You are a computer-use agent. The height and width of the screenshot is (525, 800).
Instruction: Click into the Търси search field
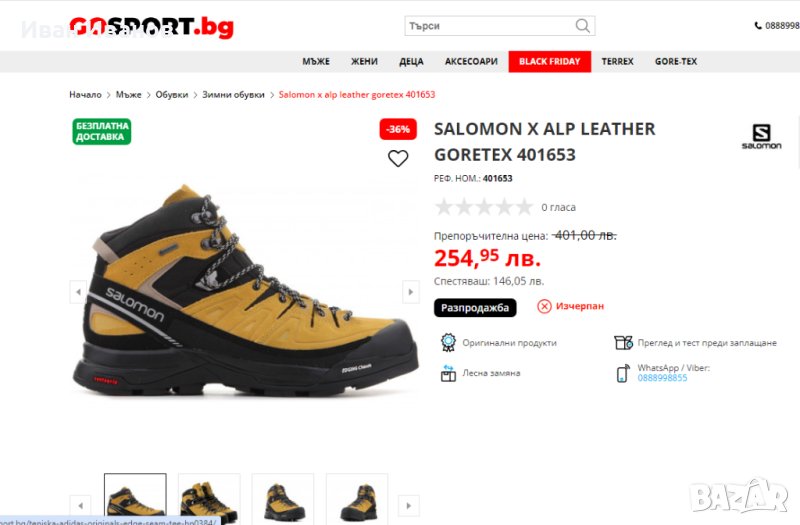tap(490, 26)
